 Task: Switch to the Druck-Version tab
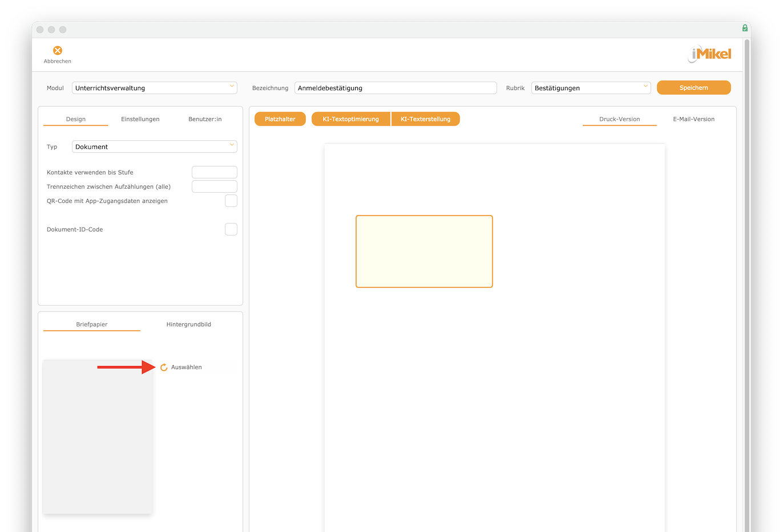620,119
